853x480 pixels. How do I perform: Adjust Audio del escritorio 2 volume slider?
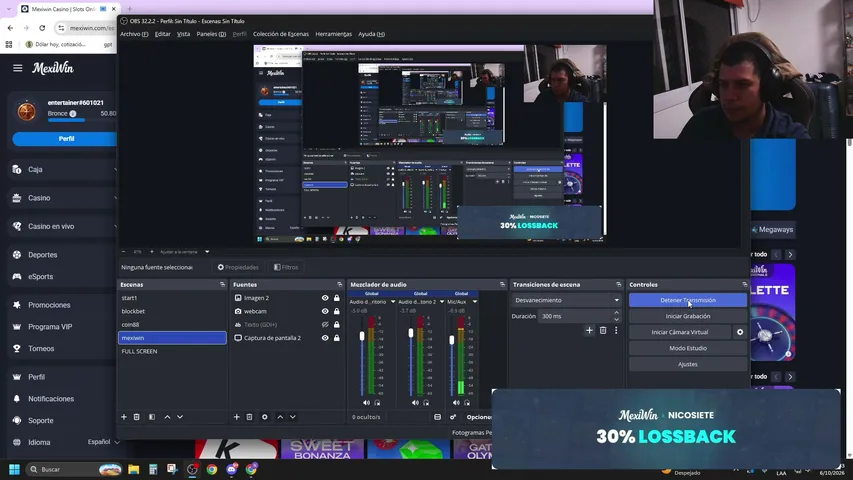pos(411,333)
